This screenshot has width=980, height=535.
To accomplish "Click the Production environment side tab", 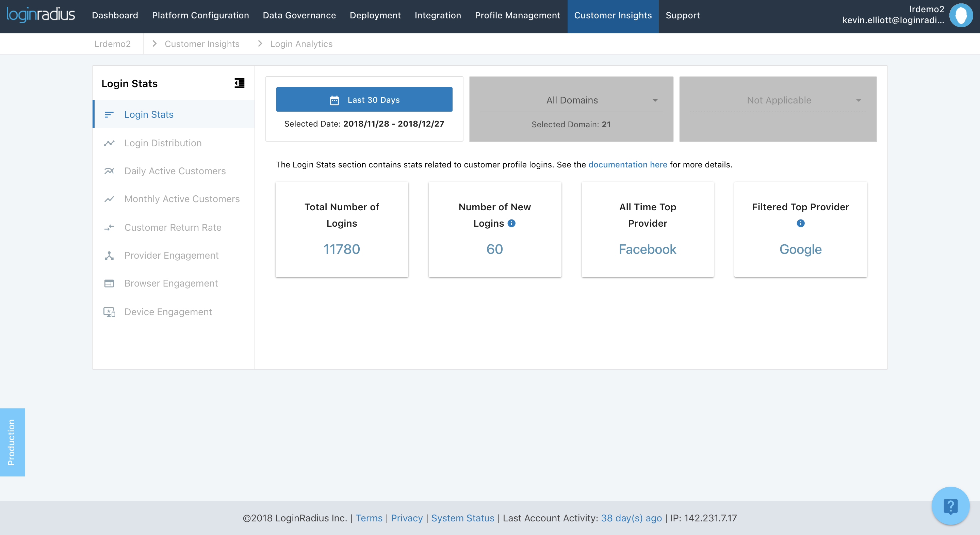I will [12, 442].
